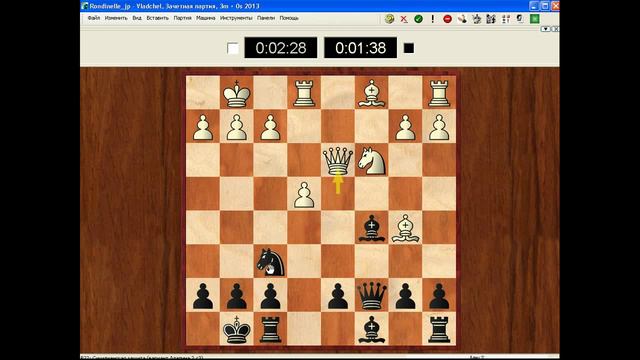Open the Инструменты menu
Screen dimensions: 640x360
(236, 18)
